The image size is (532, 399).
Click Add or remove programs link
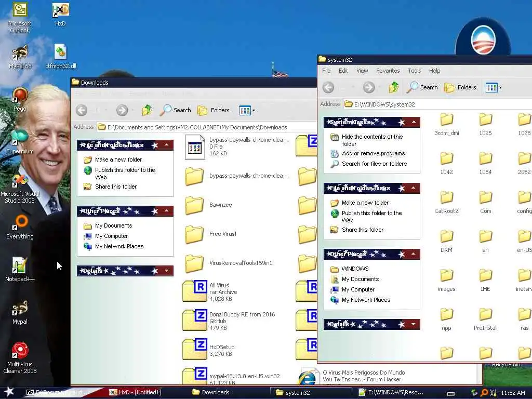[368, 153]
